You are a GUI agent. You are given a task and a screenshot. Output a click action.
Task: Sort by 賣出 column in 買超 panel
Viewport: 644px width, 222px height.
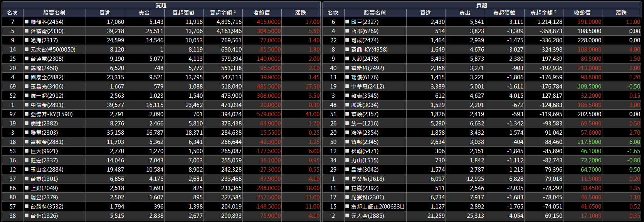pyautogui.click(x=144, y=13)
